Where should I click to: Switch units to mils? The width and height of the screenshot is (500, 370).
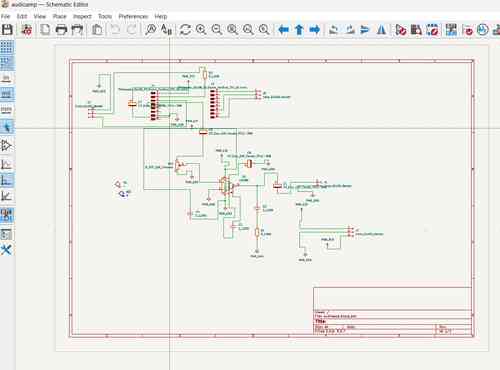coord(7,94)
